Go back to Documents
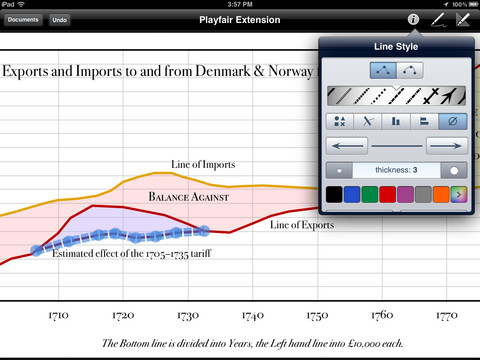 (x=23, y=20)
